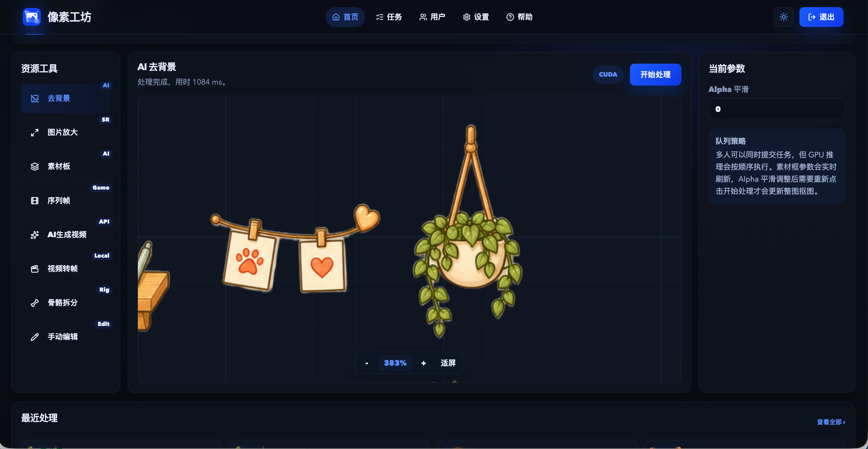Go to the 设置 settings tab

tap(476, 17)
